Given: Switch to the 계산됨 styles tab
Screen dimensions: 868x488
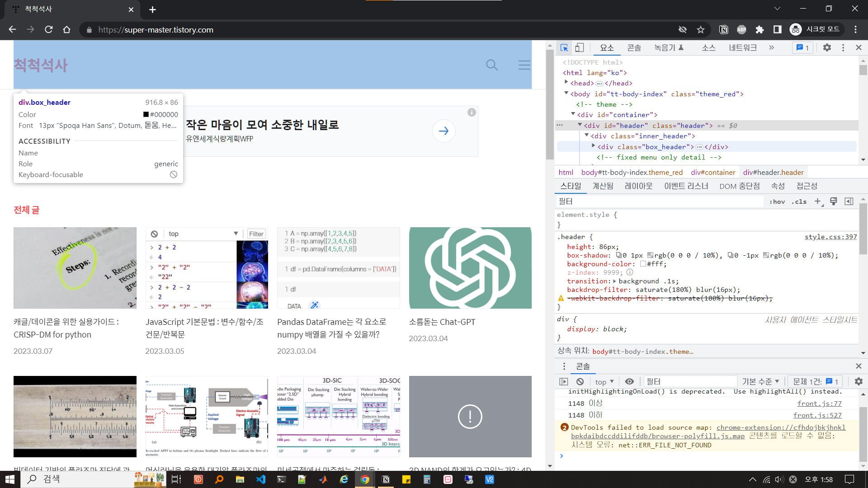Looking at the screenshot, I should pos(603,186).
